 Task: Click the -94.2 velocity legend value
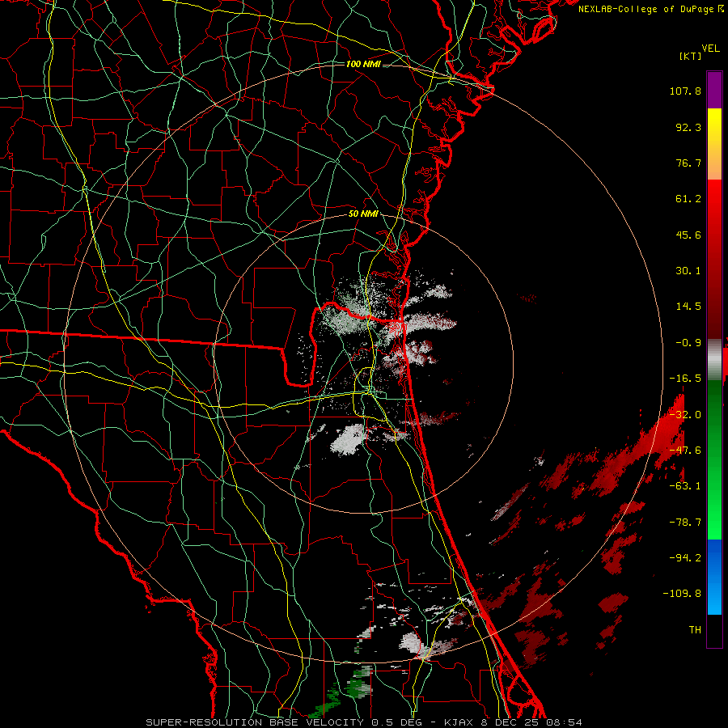point(685,557)
